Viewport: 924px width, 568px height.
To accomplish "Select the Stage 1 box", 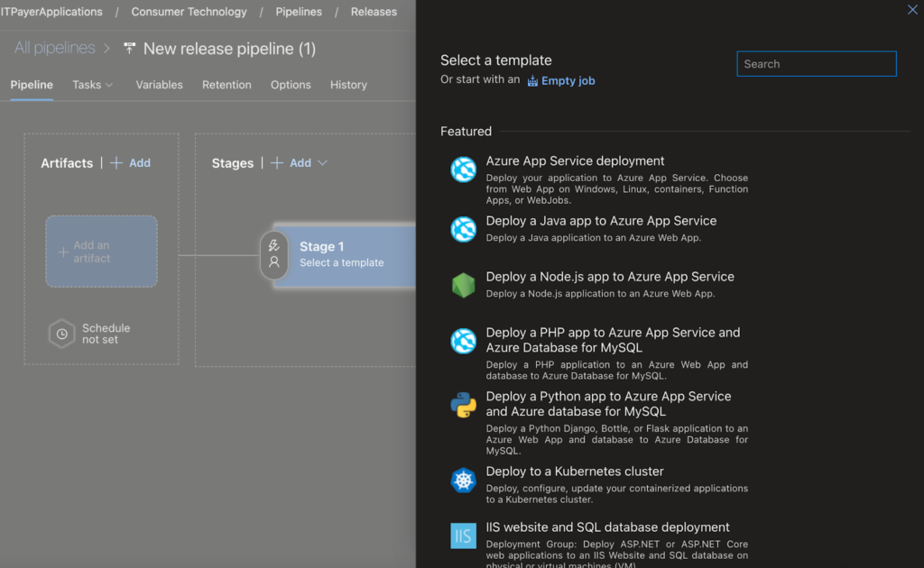I will pos(346,255).
